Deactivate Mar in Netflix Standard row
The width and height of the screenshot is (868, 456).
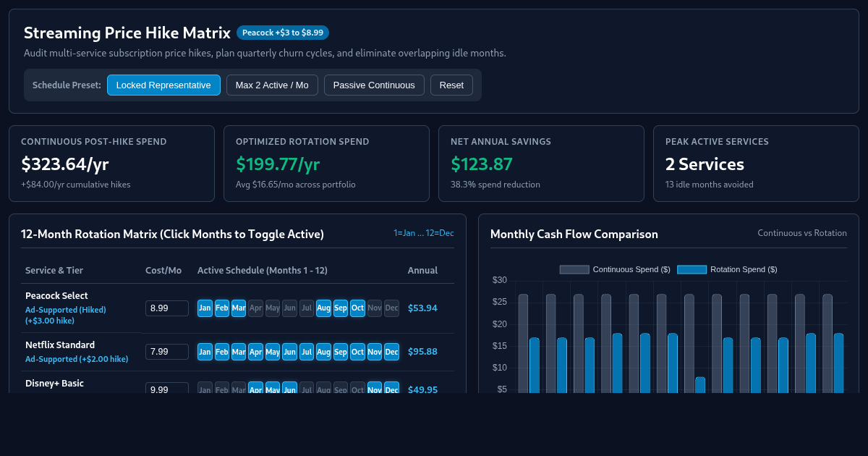pos(239,352)
